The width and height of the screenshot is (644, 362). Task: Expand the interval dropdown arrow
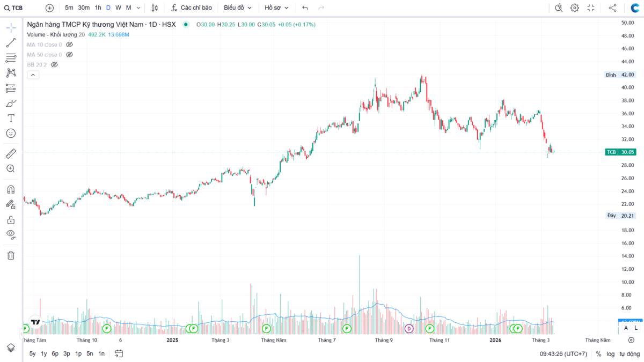coord(139,8)
